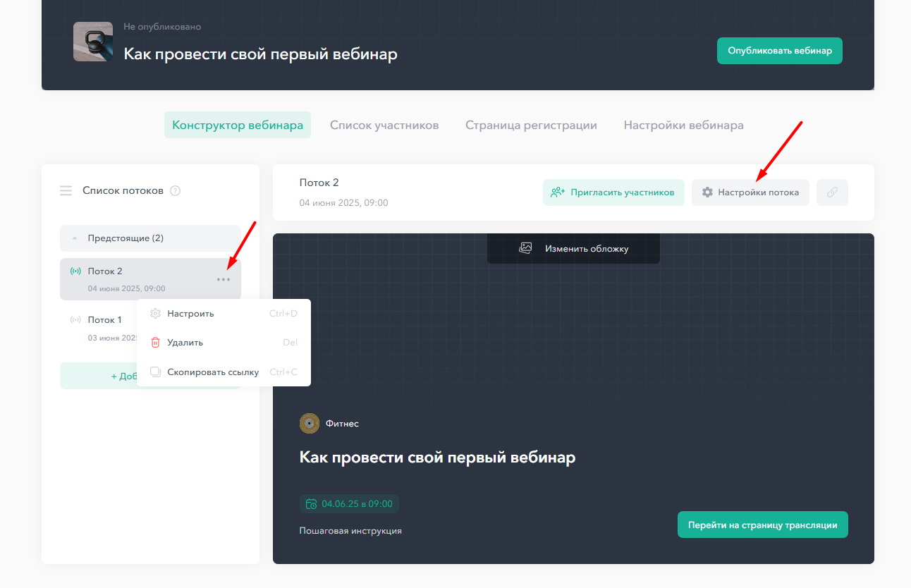The image size is (911, 588).
Task: Click the gear icon on Настройки потока
Action: (x=707, y=192)
